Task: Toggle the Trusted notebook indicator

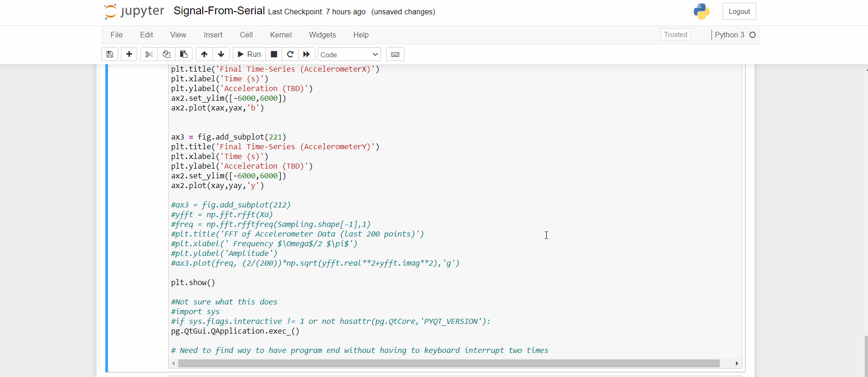Action: tap(675, 35)
